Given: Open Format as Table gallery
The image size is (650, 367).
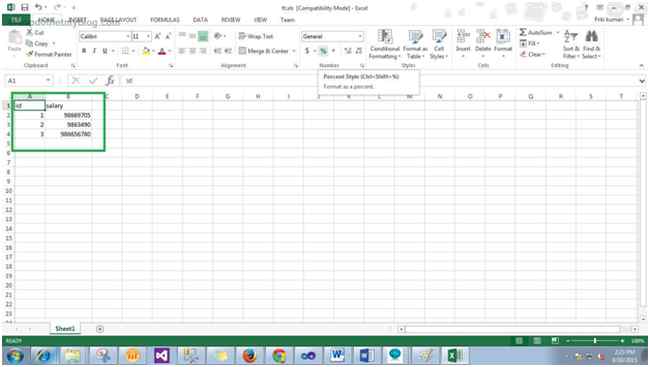Looking at the screenshot, I should coord(415,44).
